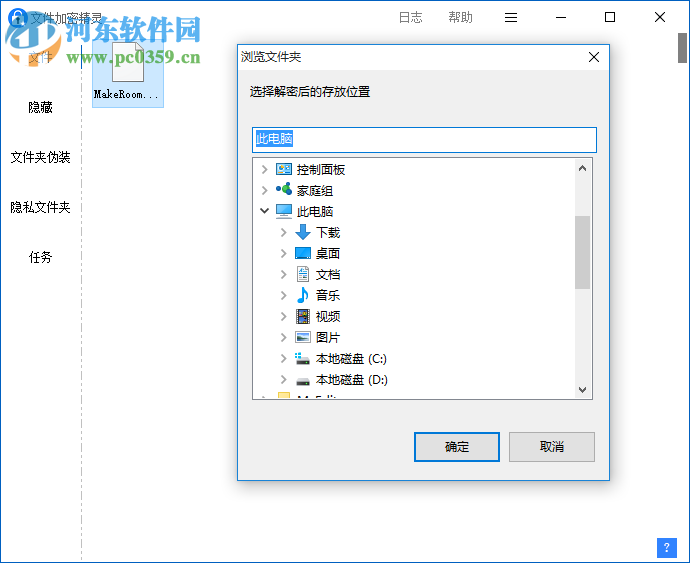Click the main window vertical scrollbar thumb
The image size is (690, 563).
pyautogui.click(x=683, y=48)
